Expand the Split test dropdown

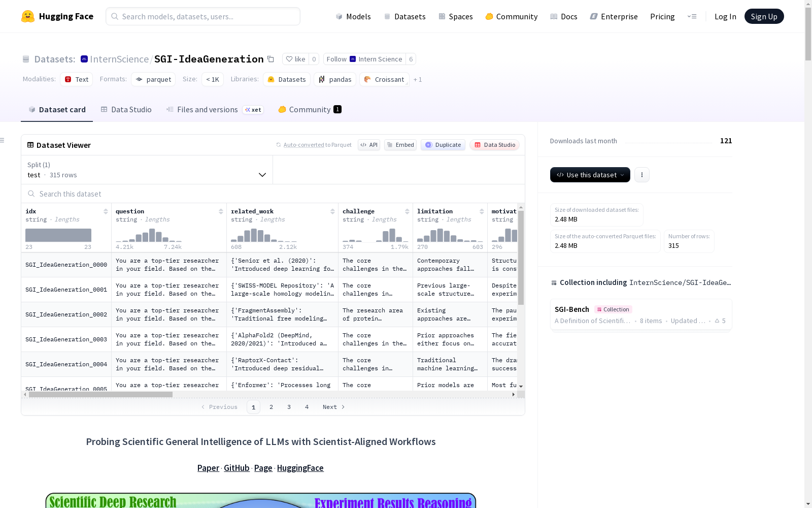[147, 170]
